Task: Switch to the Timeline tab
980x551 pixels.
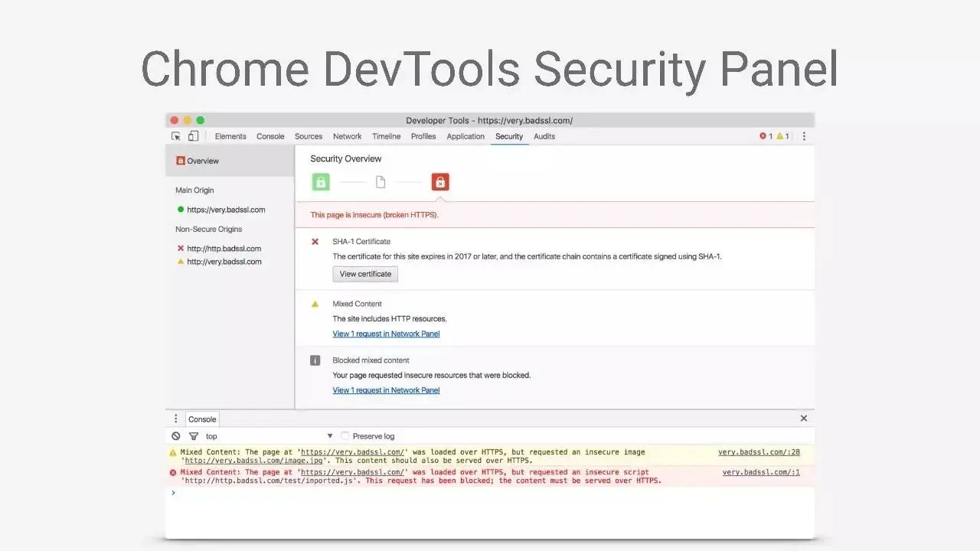Action: (x=387, y=136)
